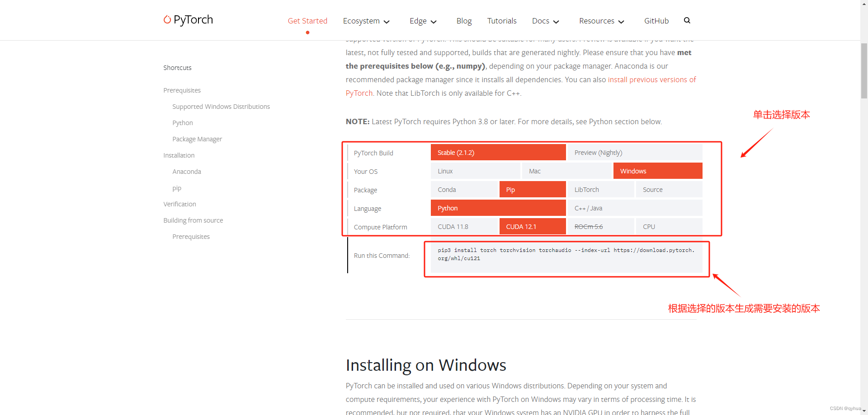Open the site search magnifier icon
868x415 pixels.
pos(687,20)
